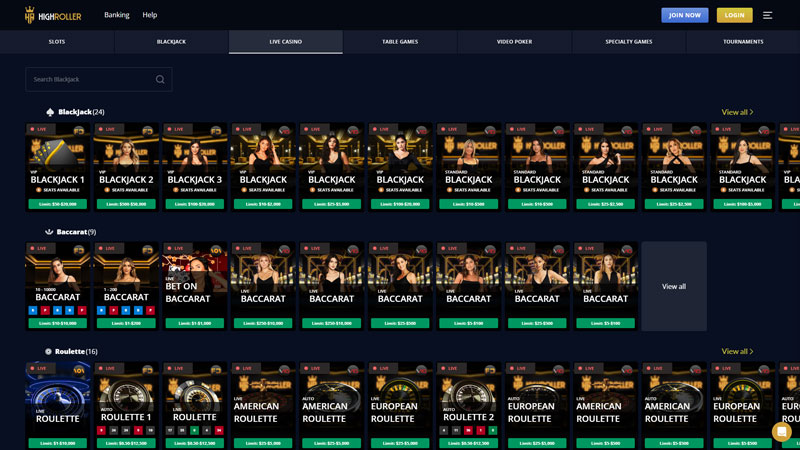Click the Roulette (16) section heading
Image resolution: width=800 pixels, height=450 pixels.
pyautogui.click(x=76, y=352)
